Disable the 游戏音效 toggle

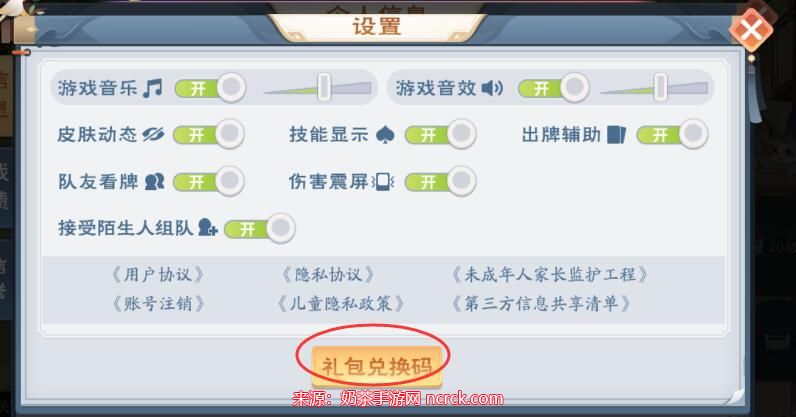[x=553, y=88]
